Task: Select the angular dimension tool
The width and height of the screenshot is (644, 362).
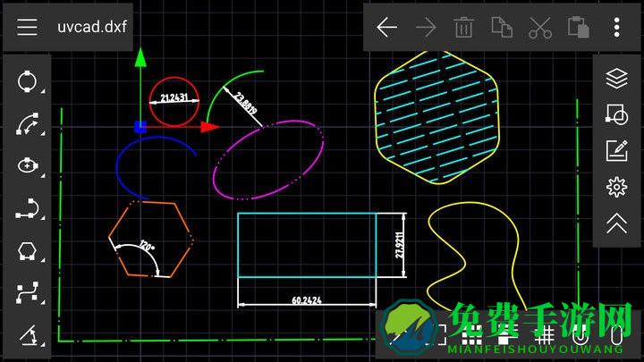Action: (28, 335)
